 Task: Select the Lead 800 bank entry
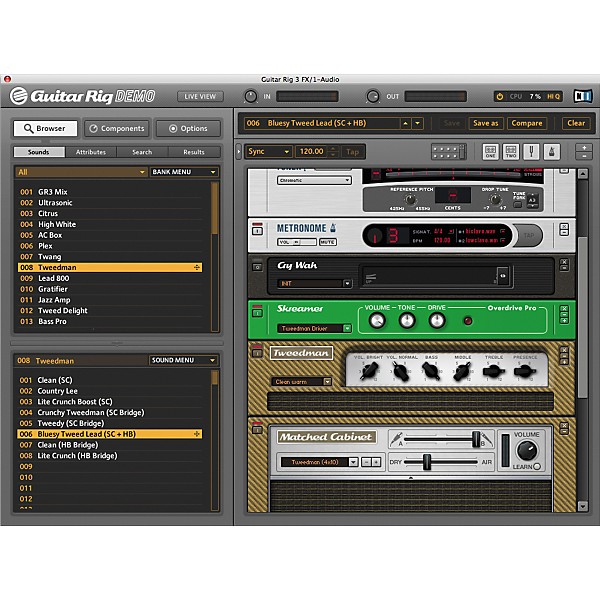click(110, 278)
